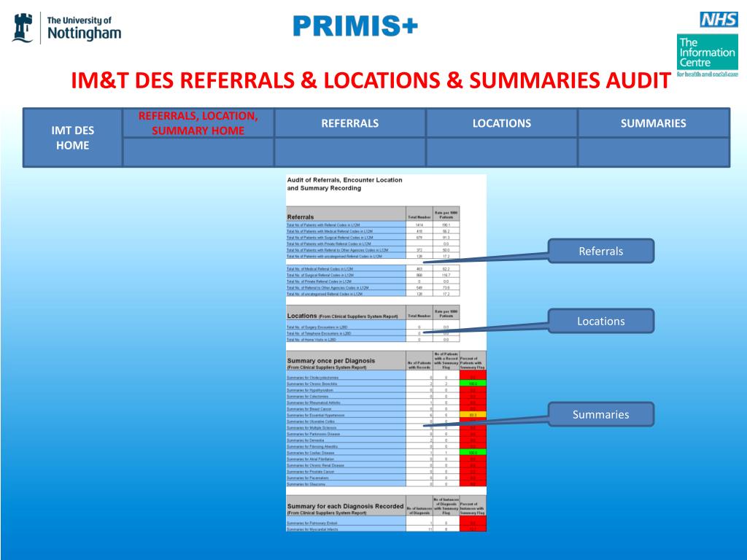Switch to the LOCATIONS navigation tab

(x=502, y=123)
